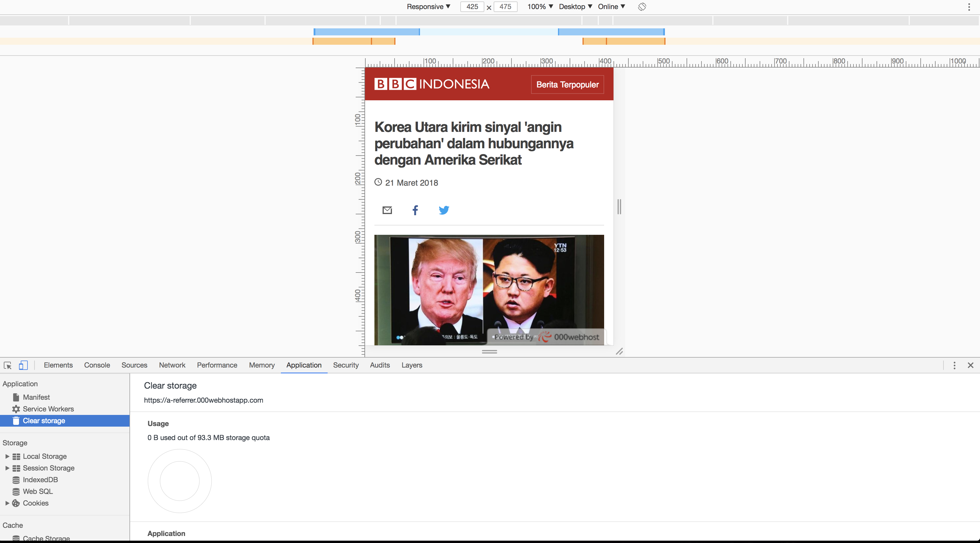Screen dimensions: 980x543
Task: Open the Responsive device dropdown
Action: point(428,6)
